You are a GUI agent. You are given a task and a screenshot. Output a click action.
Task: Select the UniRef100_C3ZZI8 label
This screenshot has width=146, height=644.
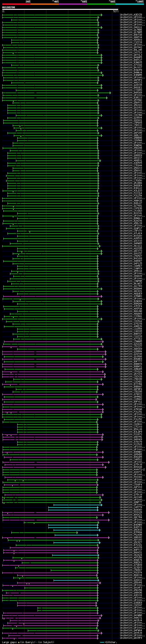coord(131,42)
